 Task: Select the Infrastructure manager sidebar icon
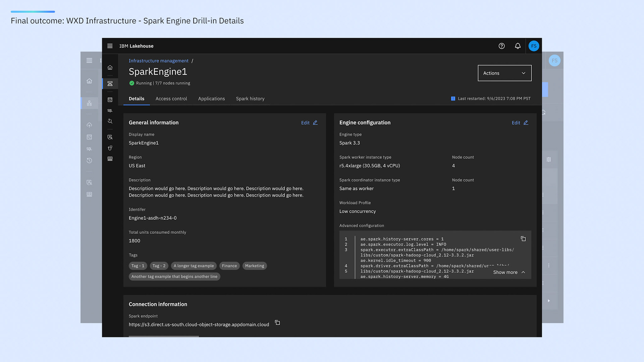click(110, 83)
